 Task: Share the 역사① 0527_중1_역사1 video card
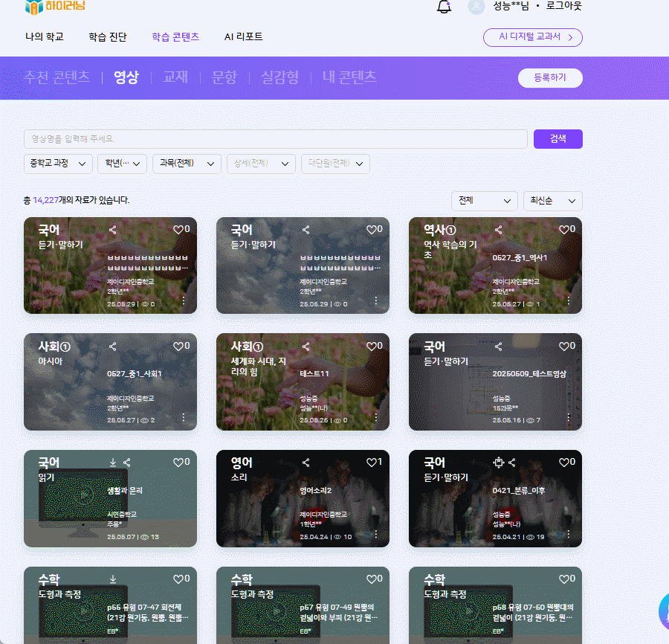coord(498,230)
